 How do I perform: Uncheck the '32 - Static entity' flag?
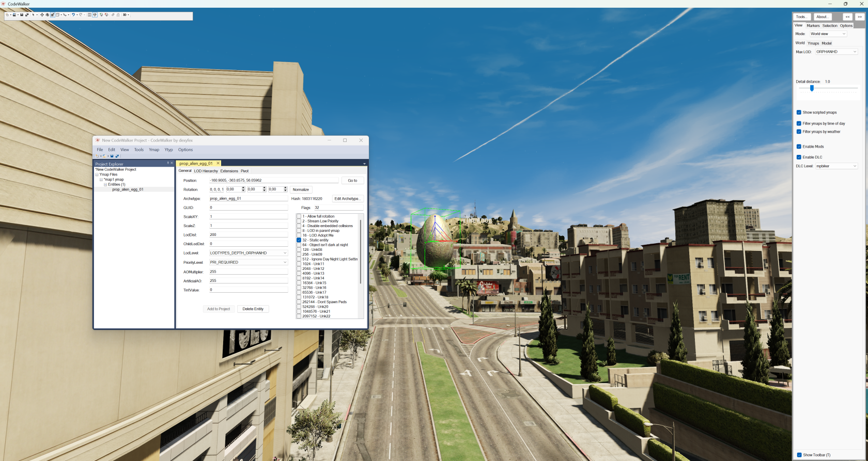tap(299, 240)
